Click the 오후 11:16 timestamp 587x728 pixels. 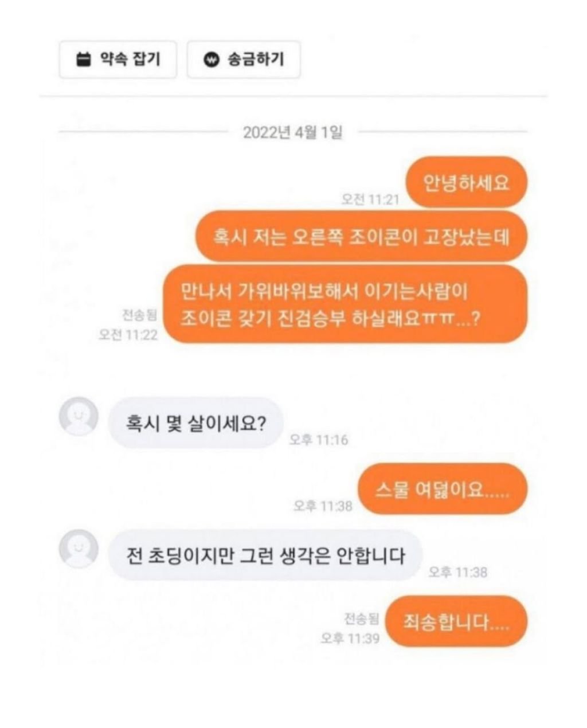pos(318,440)
